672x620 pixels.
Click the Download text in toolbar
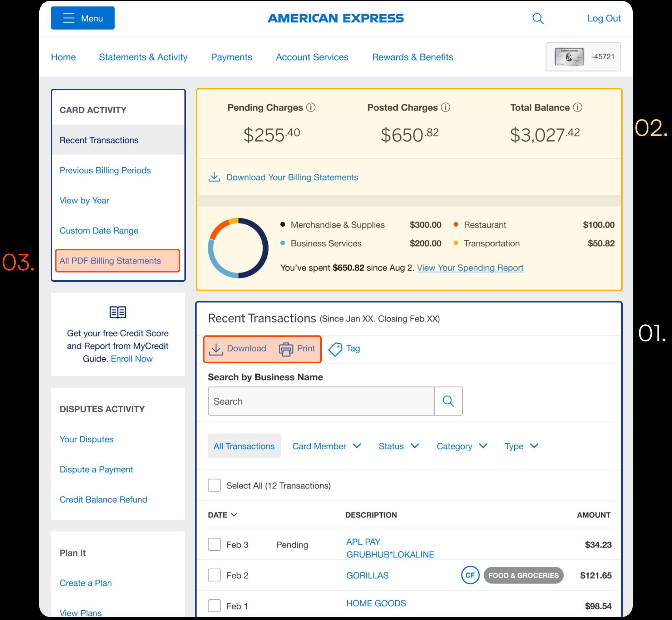[x=247, y=348]
